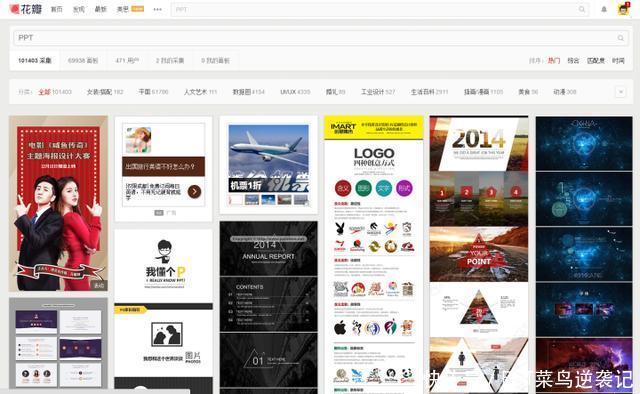The height and width of the screenshot is (394, 640).
Task: Click the round arrow button on travel ad card
Action: tap(194, 191)
